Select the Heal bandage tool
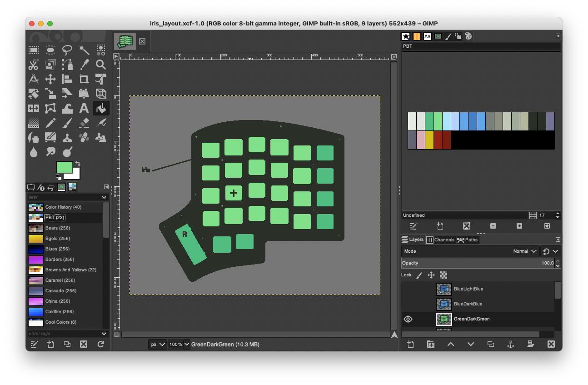Image resolution: width=588 pixels, height=385 pixels. [x=84, y=137]
